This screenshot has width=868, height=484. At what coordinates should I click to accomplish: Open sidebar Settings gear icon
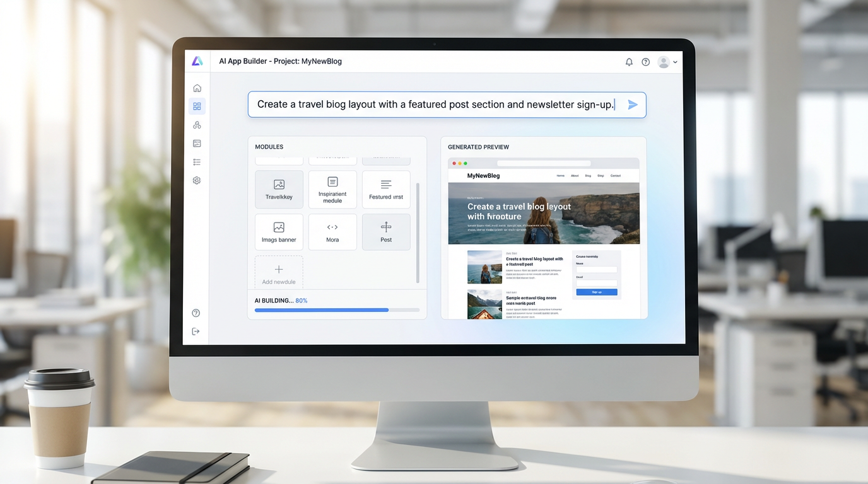click(196, 180)
